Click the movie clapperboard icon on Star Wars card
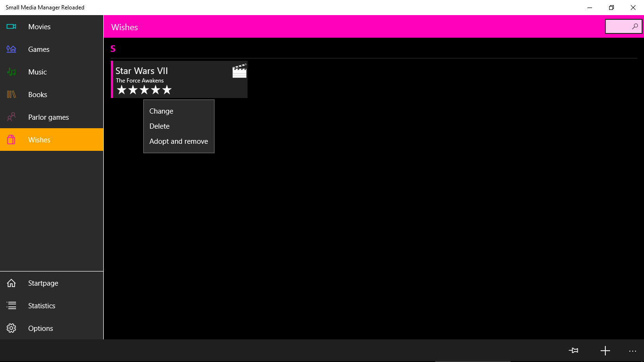This screenshot has width=644, height=362. click(239, 71)
